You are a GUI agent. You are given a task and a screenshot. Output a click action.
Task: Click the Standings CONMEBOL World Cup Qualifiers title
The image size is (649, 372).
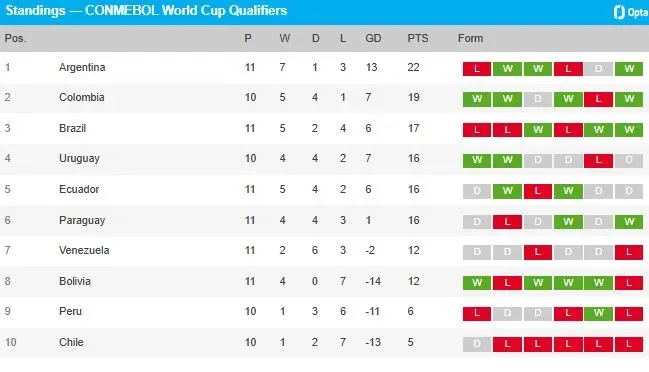coord(146,11)
